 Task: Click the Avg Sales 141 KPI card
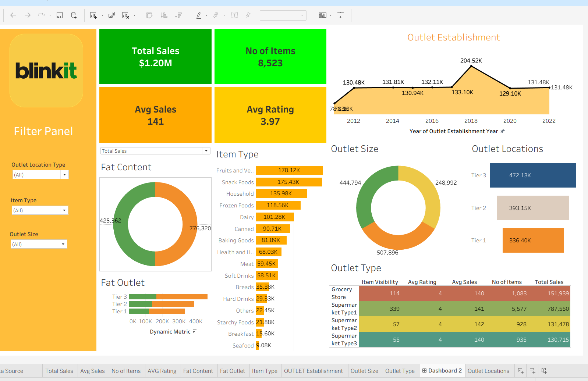(155, 115)
